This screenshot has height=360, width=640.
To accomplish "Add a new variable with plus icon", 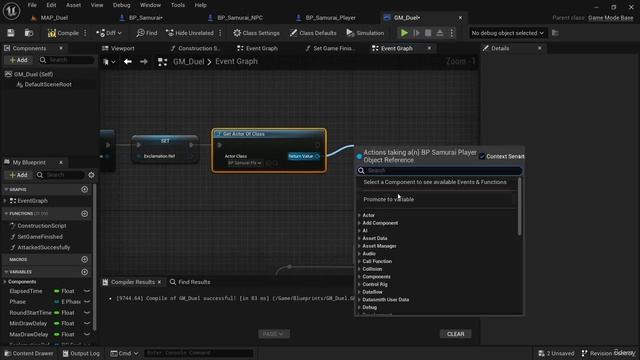I will point(84,272).
